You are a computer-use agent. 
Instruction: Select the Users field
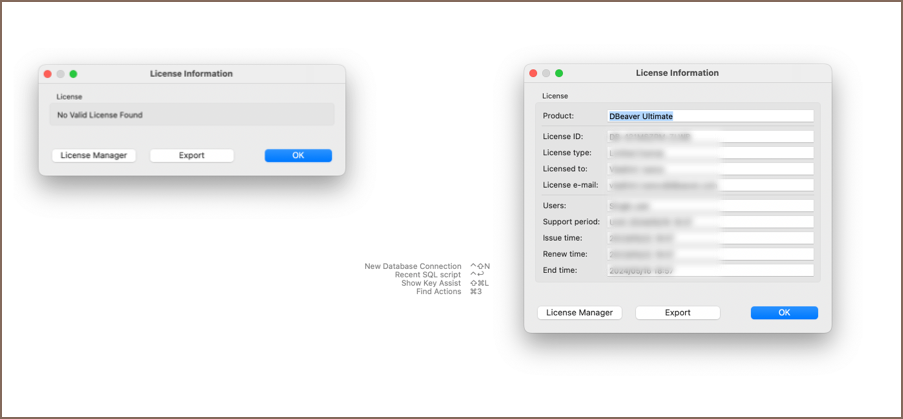point(710,205)
